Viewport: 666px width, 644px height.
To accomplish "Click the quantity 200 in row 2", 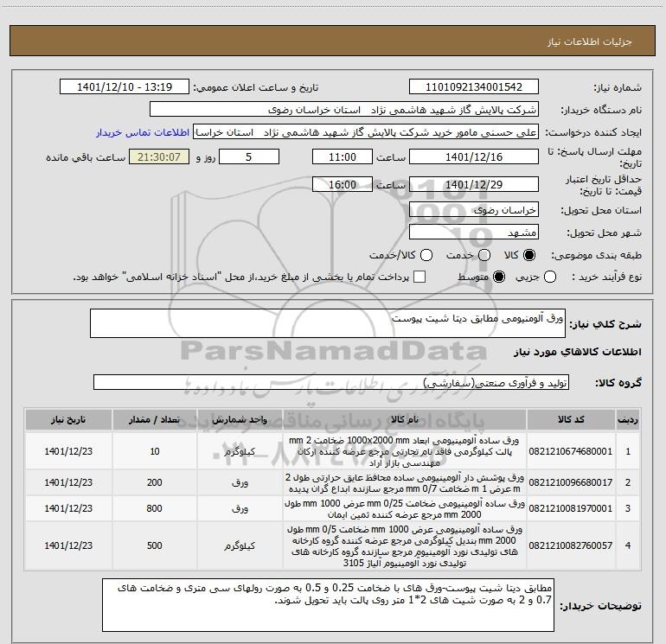I will point(155,482).
